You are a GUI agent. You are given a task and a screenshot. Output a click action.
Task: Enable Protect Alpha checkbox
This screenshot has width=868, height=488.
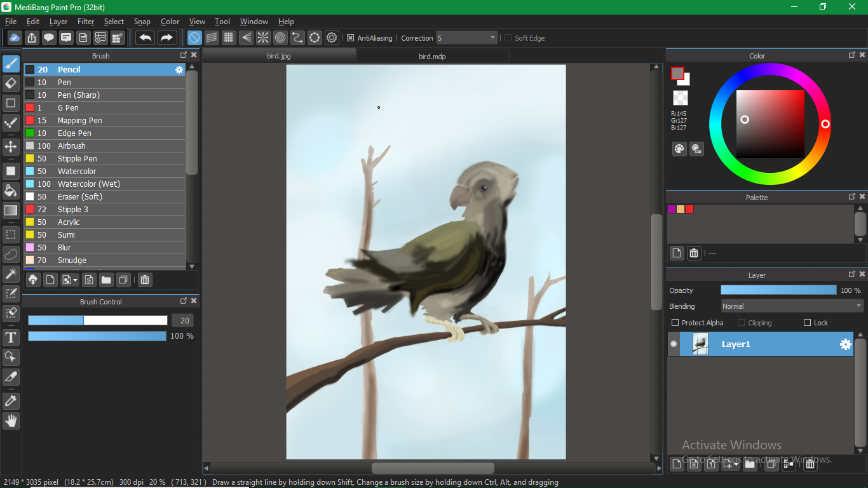[675, 323]
